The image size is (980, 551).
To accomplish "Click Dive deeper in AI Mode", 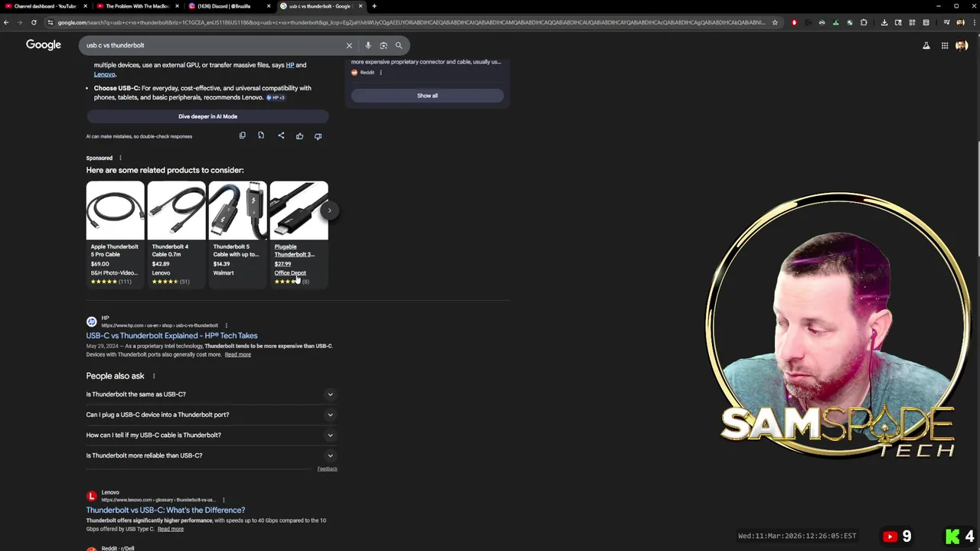I will pyautogui.click(x=207, y=116).
